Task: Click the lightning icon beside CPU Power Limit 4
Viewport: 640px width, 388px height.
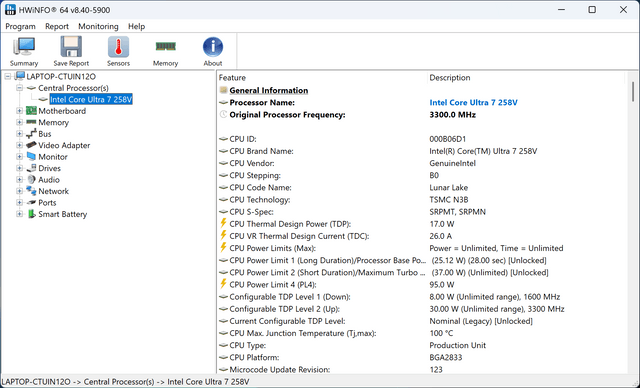Action: (223, 284)
